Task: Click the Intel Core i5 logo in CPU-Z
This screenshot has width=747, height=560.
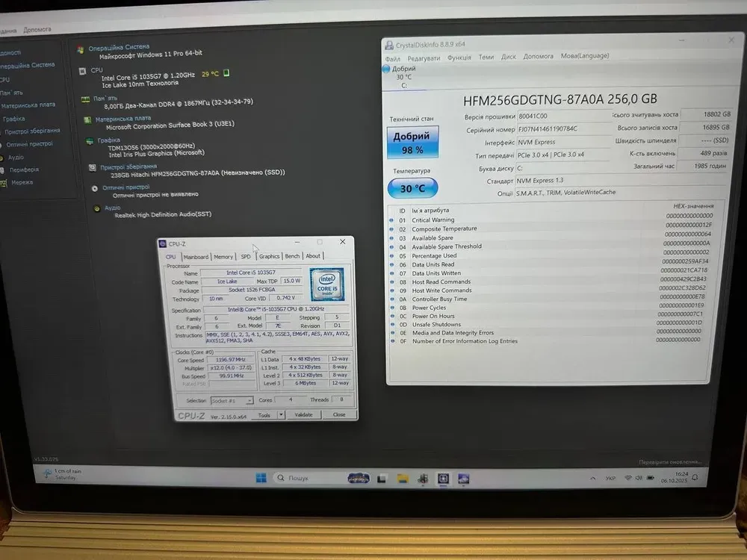Action: [x=326, y=284]
